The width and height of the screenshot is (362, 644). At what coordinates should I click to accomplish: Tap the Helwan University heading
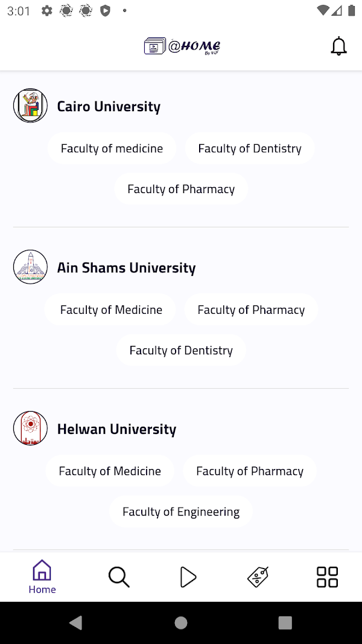pyautogui.click(x=116, y=429)
